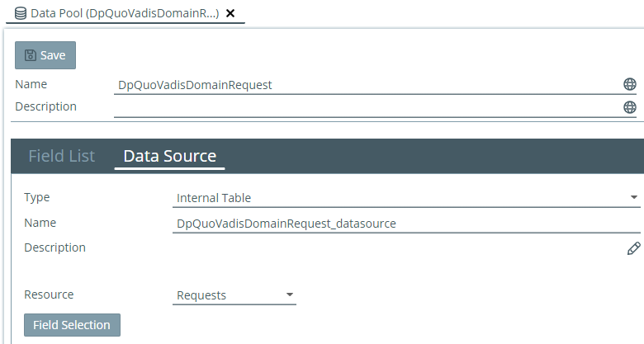
Task: Click the database icon in Data Pool tab
Action: point(21,14)
